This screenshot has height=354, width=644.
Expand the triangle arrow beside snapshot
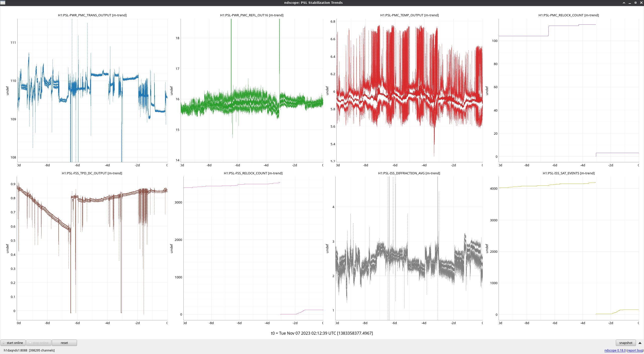pyautogui.click(x=640, y=343)
